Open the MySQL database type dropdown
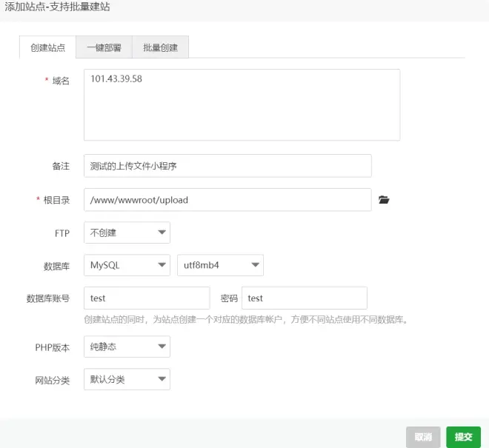Screen dimensions: 489x448 coord(127,265)
